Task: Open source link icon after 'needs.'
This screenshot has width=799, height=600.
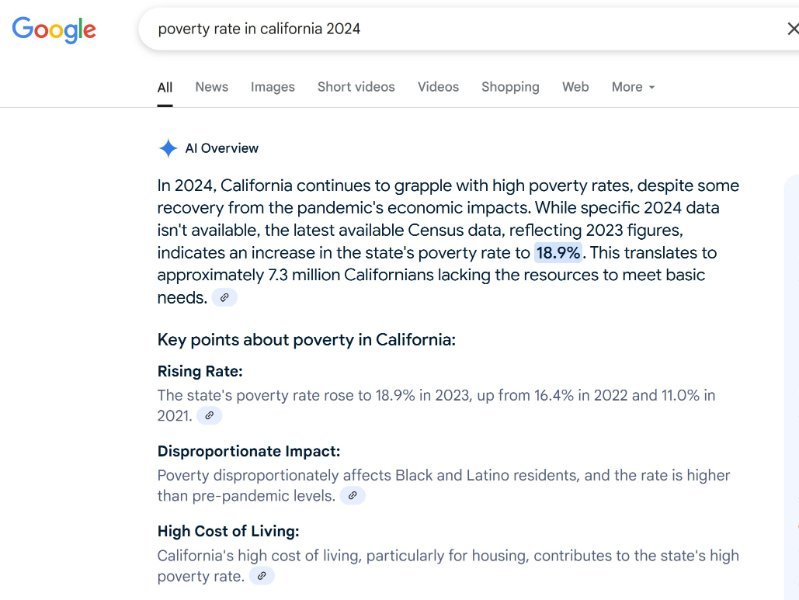Action: (x=225, y=297)
